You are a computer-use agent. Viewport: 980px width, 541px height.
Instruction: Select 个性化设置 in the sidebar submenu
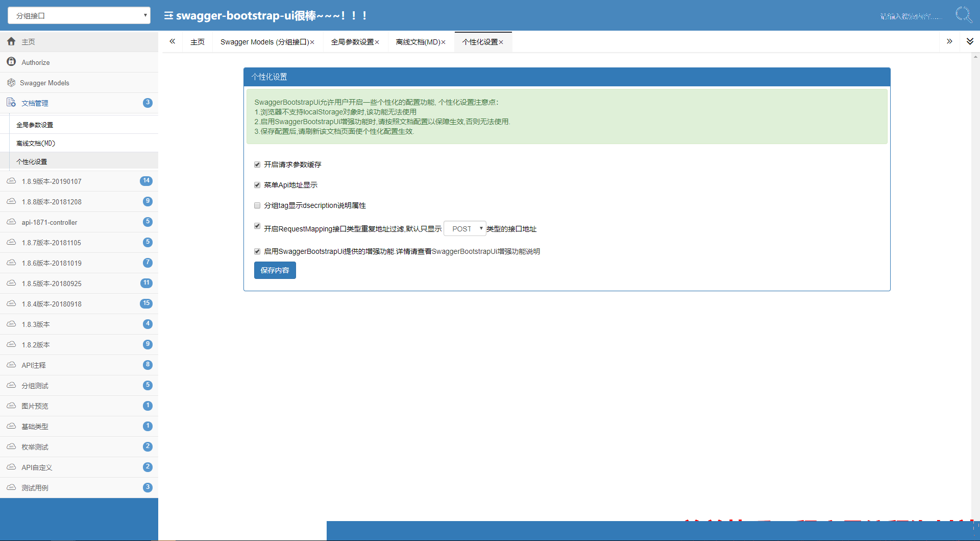(x=79, y=161)
